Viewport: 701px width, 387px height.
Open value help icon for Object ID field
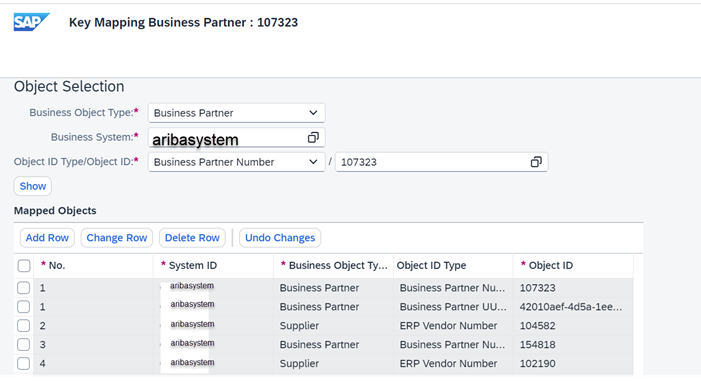coord(536,162)
